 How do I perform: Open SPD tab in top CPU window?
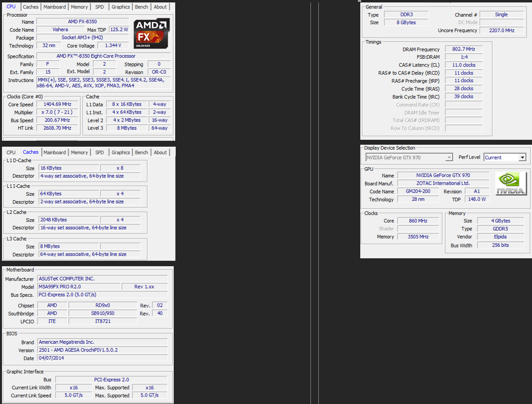pyautogui.click(x=99, y=7)
